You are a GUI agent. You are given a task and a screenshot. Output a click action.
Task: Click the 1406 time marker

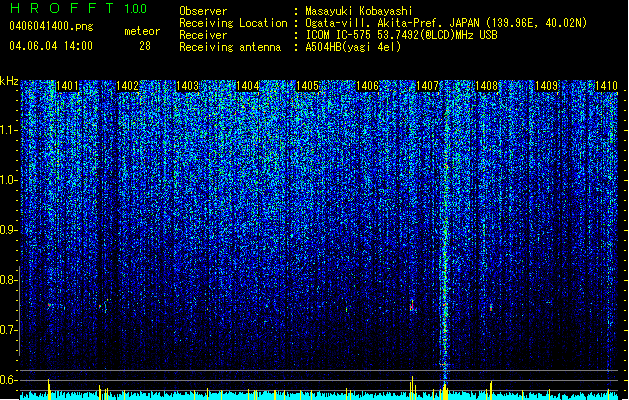pyautogui.click(x=367, y=86)
